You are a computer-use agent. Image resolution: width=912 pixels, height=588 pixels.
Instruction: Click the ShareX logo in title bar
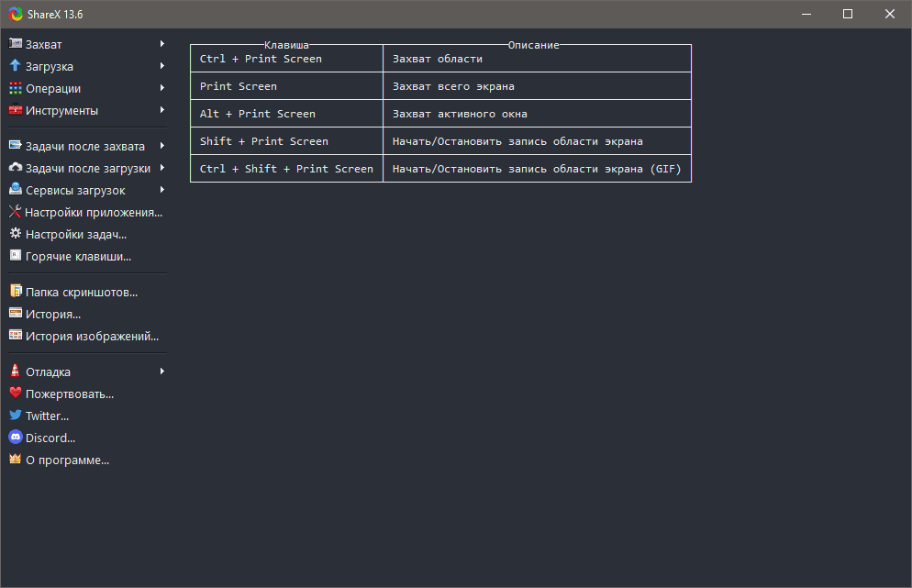pyautogui.click(x=16, y=14)
